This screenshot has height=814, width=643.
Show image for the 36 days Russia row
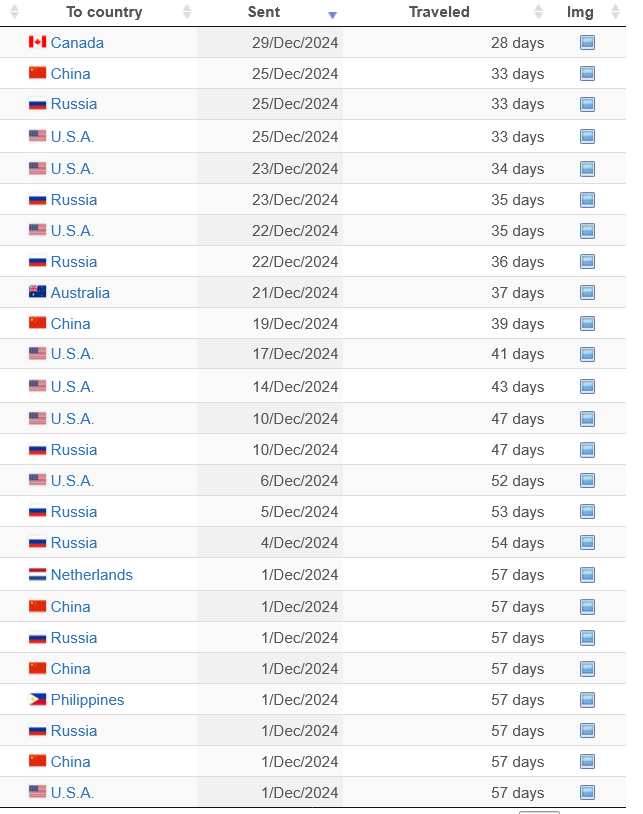[x=587, y=262]
